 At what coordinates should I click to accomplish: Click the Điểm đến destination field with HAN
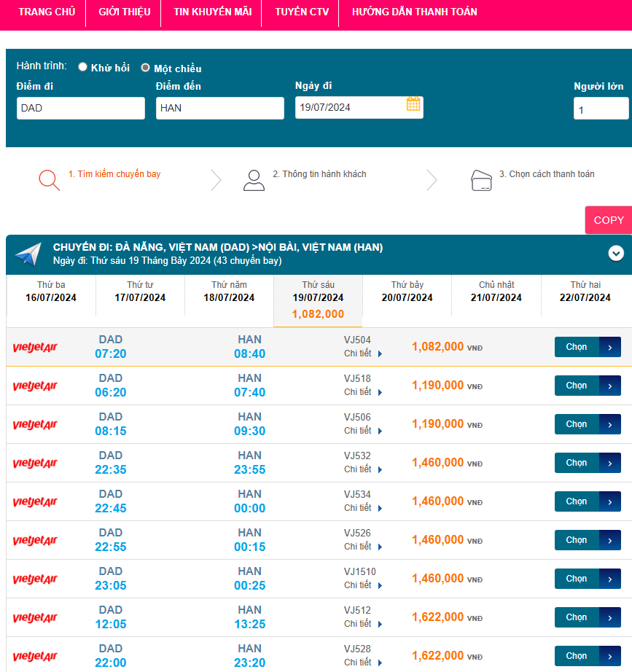tap(219, 108)
